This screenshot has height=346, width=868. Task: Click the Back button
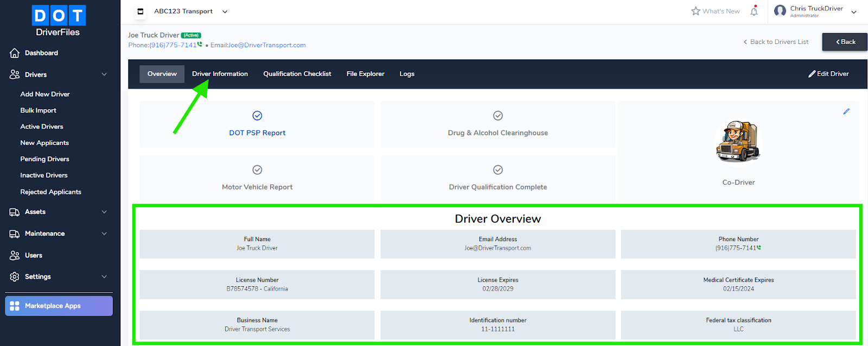[845, 42]
